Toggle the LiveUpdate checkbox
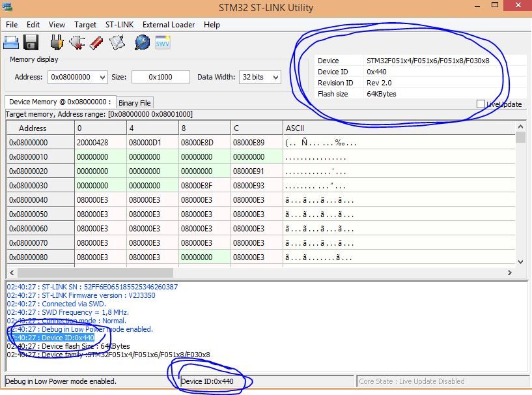Image resolution: width=532 pixels, height=395 pixels. 481,104
